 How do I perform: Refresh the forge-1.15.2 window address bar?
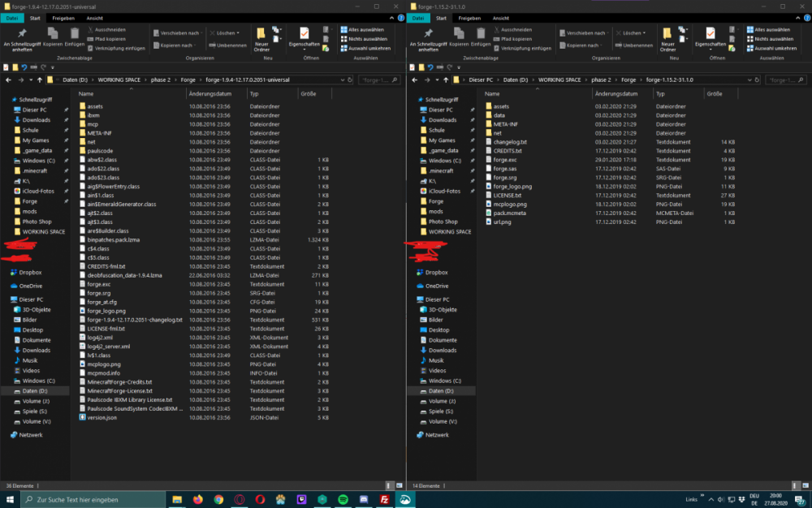(x=757, y=80)
